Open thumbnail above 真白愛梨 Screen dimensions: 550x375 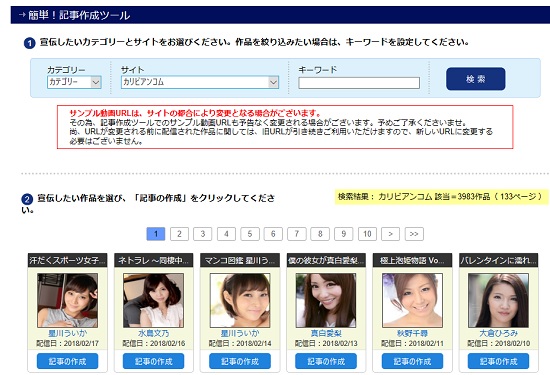(326, 300)
